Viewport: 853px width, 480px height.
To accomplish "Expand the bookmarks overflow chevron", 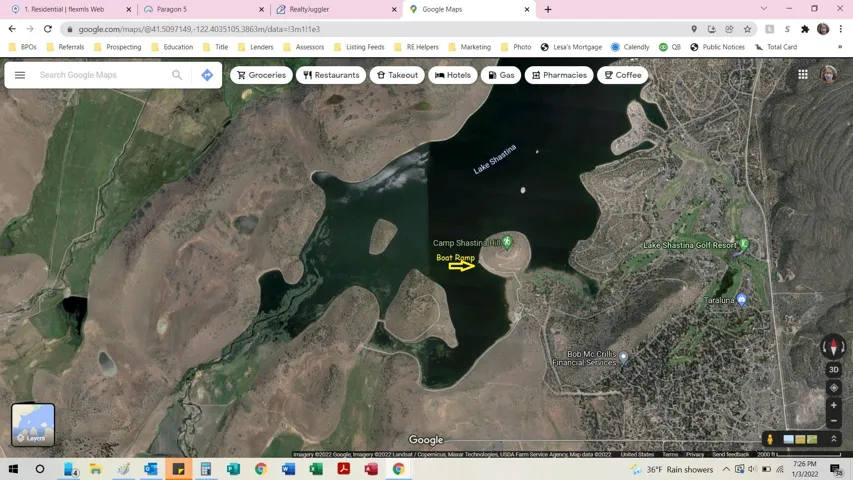I will pos(840,47).
